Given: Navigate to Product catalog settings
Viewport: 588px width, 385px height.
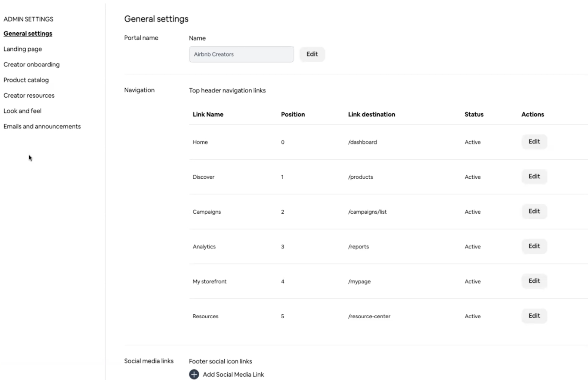Looking at the screenshot, I should tap(26, 80).
